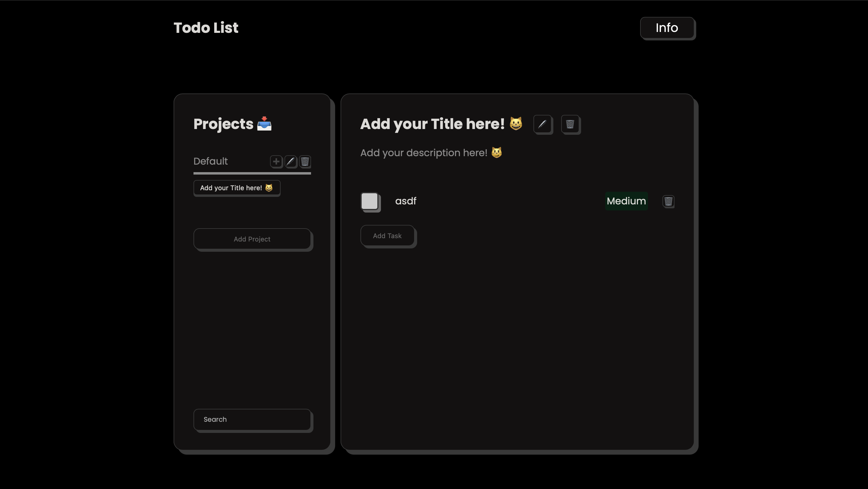Check the asdf task checkbox
The height and width of the screenshot is (489, 868).
[370, 201]
